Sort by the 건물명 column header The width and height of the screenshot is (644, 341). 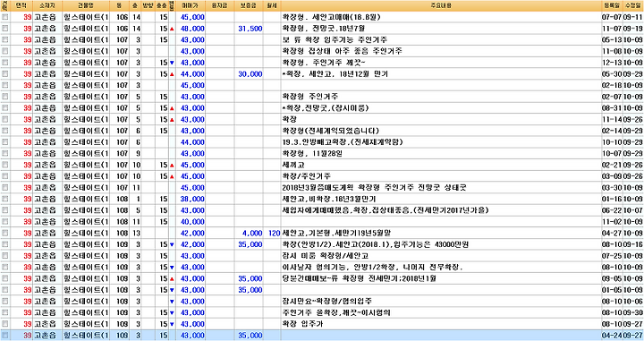pyautogui.click(x=86, y=5)
